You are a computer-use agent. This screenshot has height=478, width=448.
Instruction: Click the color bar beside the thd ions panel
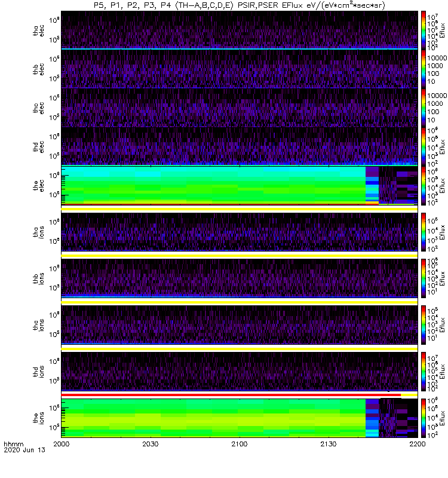point(424,371)
